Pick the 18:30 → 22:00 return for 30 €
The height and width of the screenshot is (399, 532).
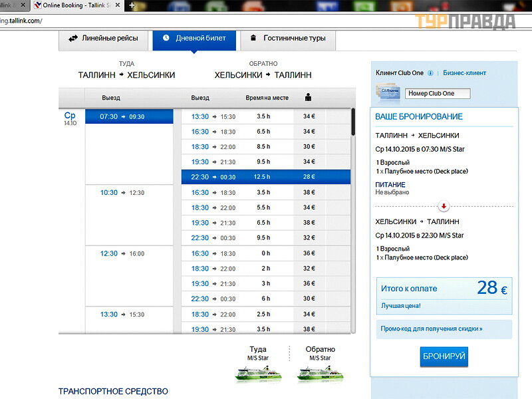click(x=266, y=147)
